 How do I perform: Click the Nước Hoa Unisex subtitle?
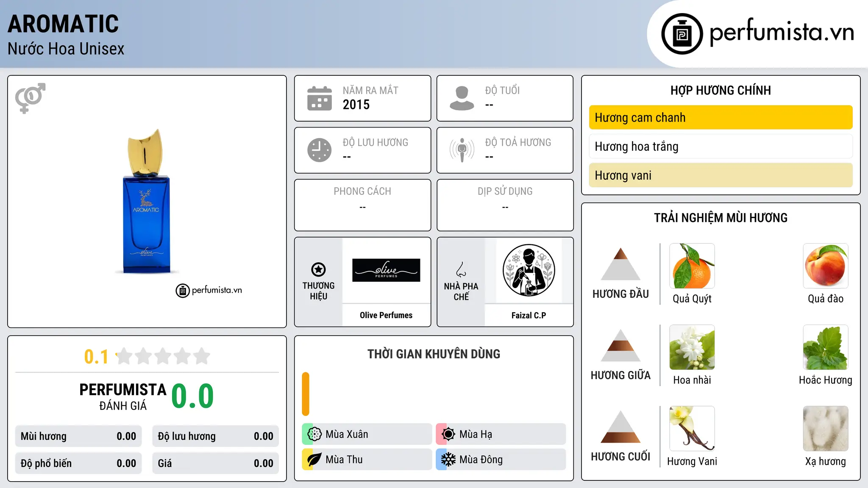tap(66, 49)
